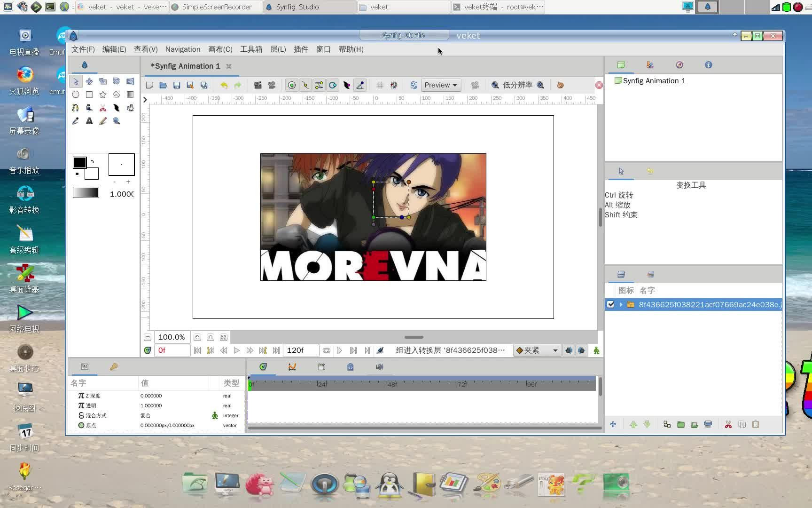812x508 pixels.
Task: Select the Rotate tool
Action: click(117, 81)
